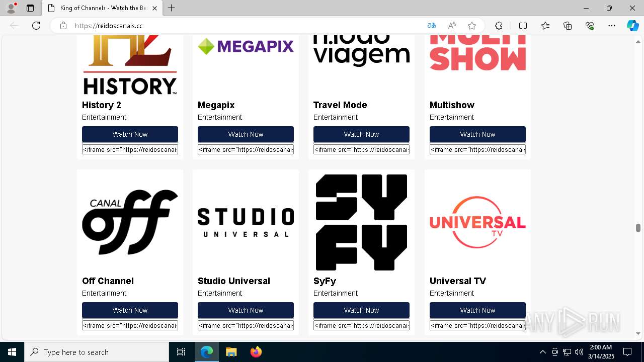Add this page to favorites
The image size is (644, 362).
[x=472, y=26]
